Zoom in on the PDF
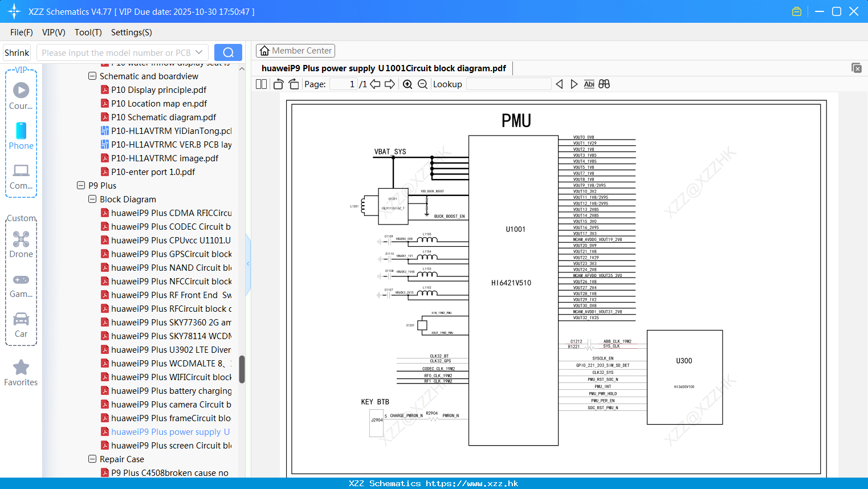 pyautogui.click(x=407, y=84)
